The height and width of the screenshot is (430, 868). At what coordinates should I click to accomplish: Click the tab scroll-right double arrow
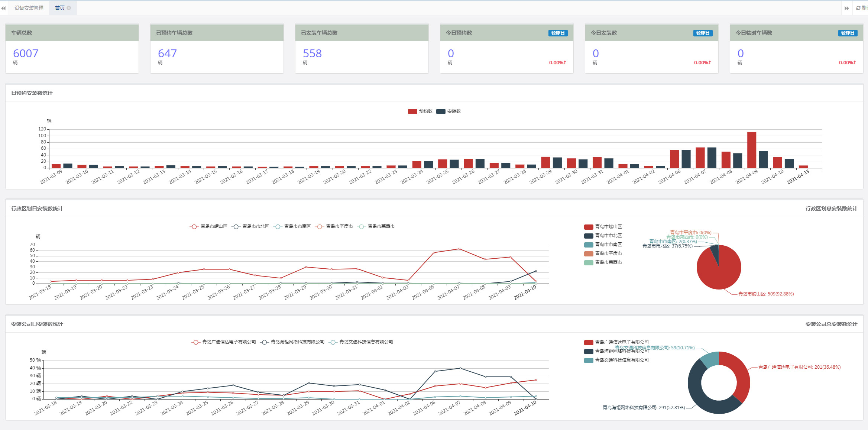tap(846, 8)
